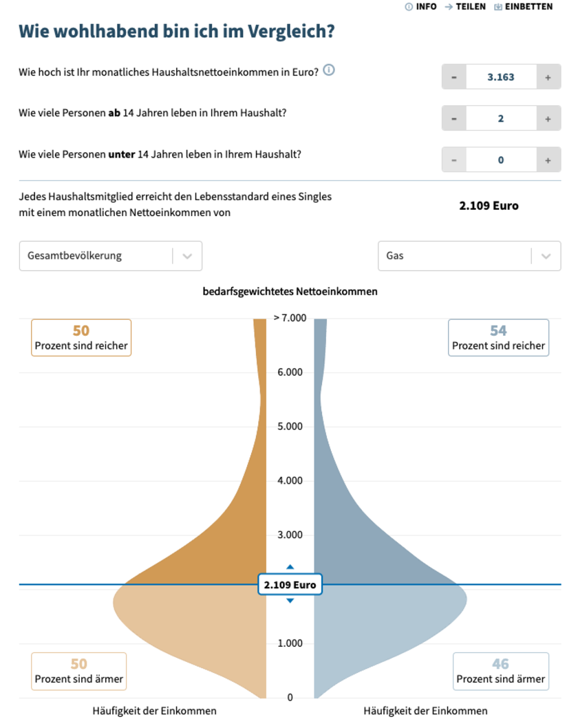Image resolution: width=578 pixels, height=728 pixels.
Task: Click the info icon beside the income question
Action: click(x=329, y=70)
